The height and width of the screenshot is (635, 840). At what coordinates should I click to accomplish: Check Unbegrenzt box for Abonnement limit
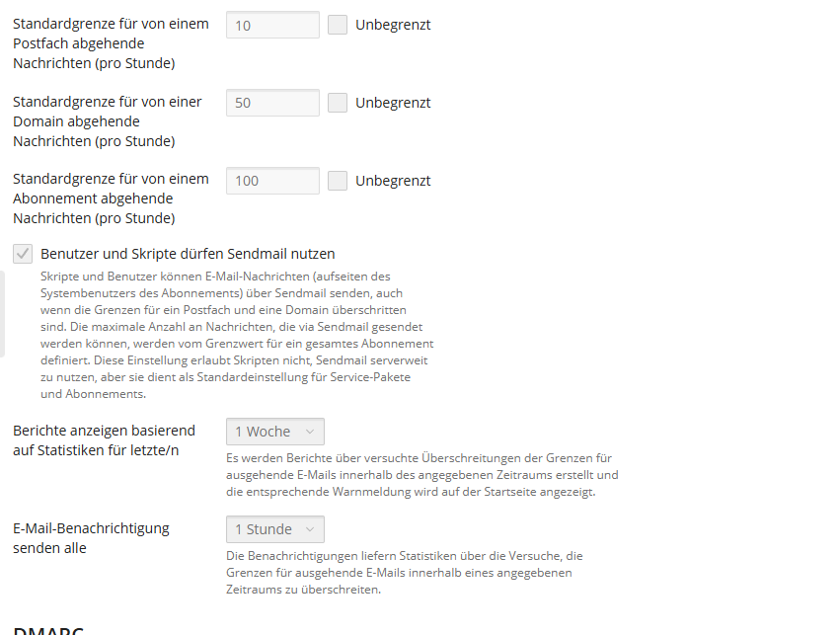pos(338,181)
